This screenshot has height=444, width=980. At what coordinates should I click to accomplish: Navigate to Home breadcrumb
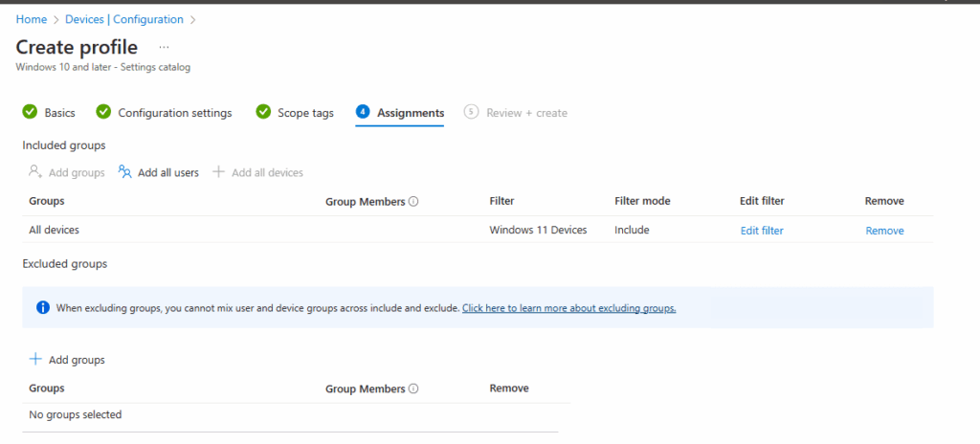pyautogui.click(x=32, y=19)
